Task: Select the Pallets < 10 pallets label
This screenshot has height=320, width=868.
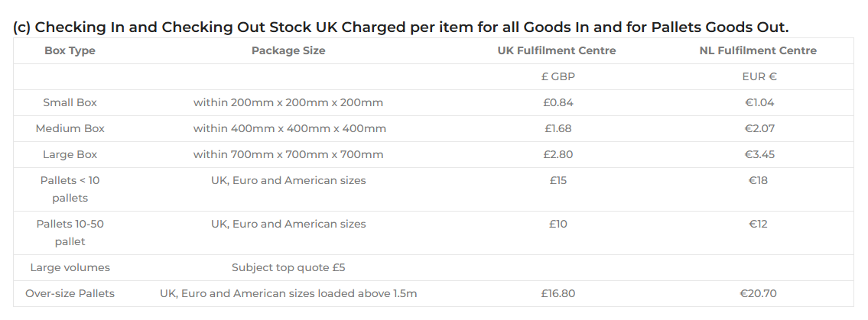Action: click(x=70, y=189)
